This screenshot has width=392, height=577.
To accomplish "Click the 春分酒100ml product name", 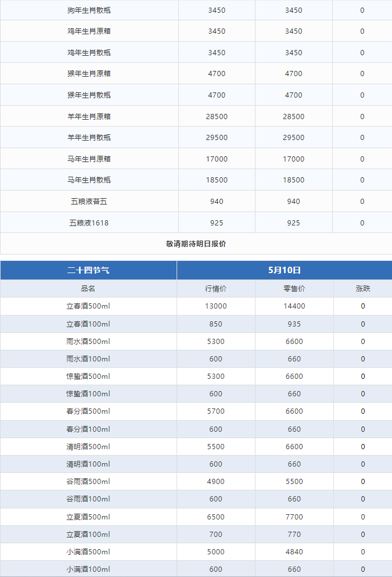I will (88, 429).
